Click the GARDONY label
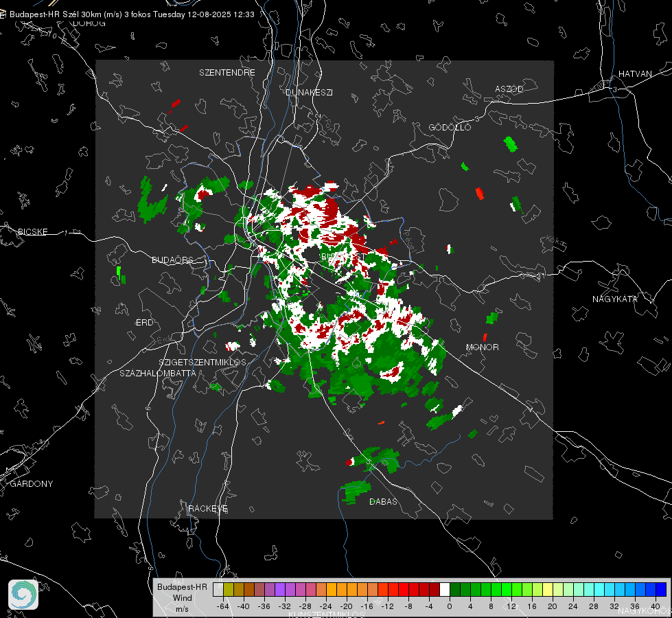Viewport: 672px width, 618px height. click(x=32, y=484)
